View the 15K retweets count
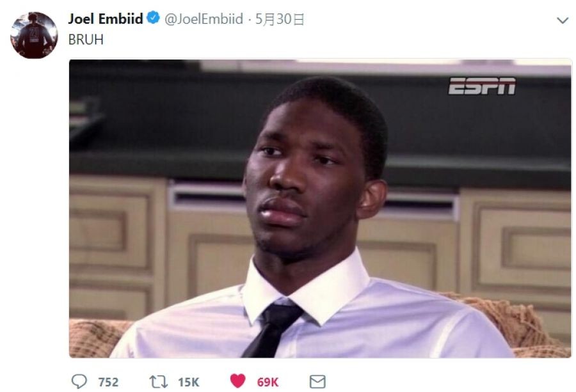 tap(188, 382)
